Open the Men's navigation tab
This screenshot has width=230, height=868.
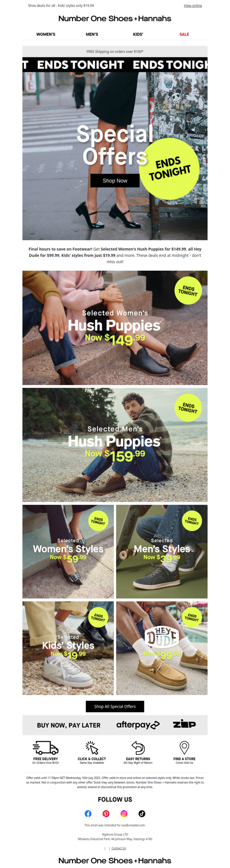[x=92, y=34]
